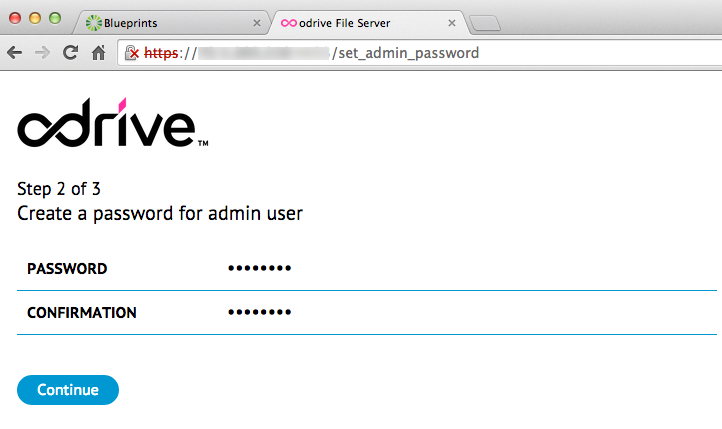
Task: Click the odrive infinity tab favicon
Action: pos(289,23)
